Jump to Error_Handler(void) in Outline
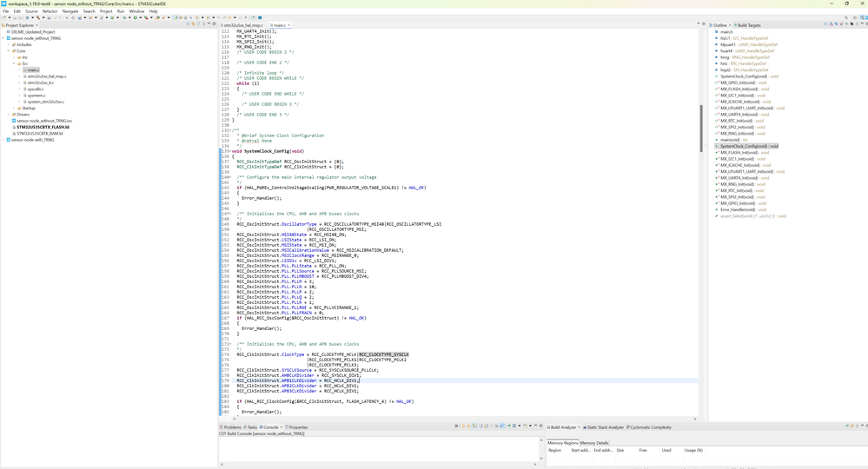868x469 pixels. 737,209
